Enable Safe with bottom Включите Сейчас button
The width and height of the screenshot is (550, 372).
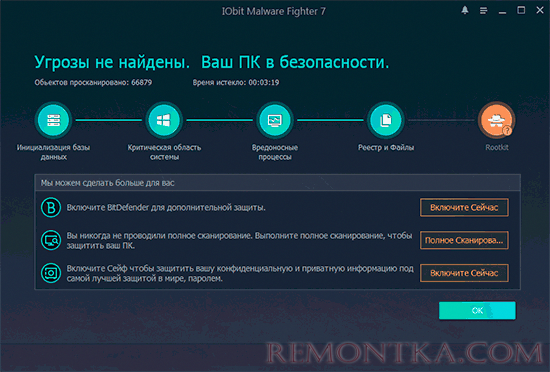[x=464, y=273]
